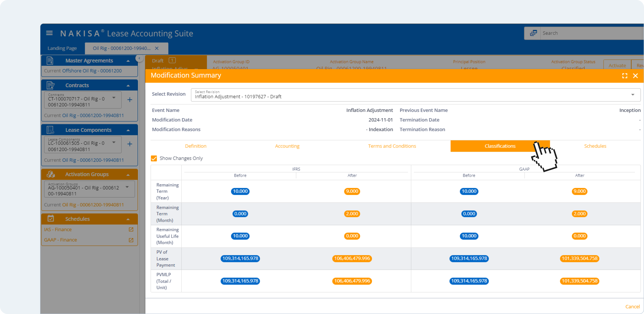Click the Previous Event Name value Inception

(630, 110)
